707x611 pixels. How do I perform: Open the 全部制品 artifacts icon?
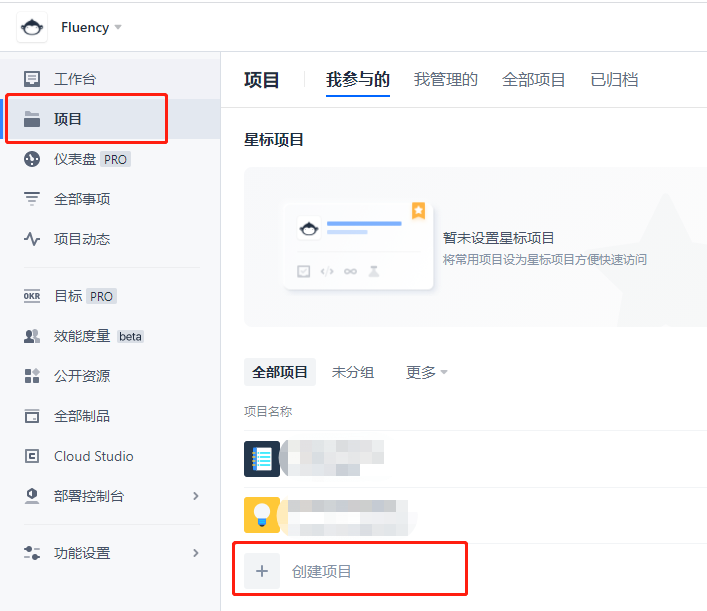pos(32,416)
